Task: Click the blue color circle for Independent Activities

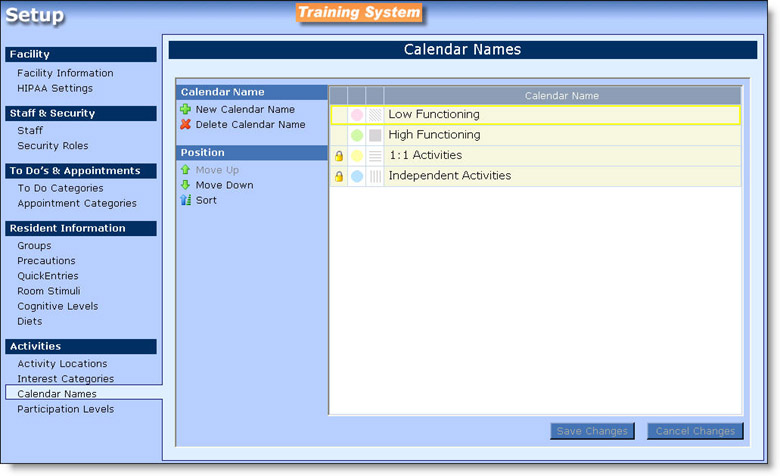Action: (x=357, y=176)
